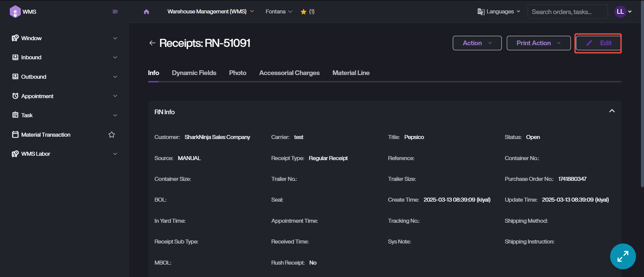Open the Action dropdown button
Screen dimensions: 644x277
[x=477, y=43]
